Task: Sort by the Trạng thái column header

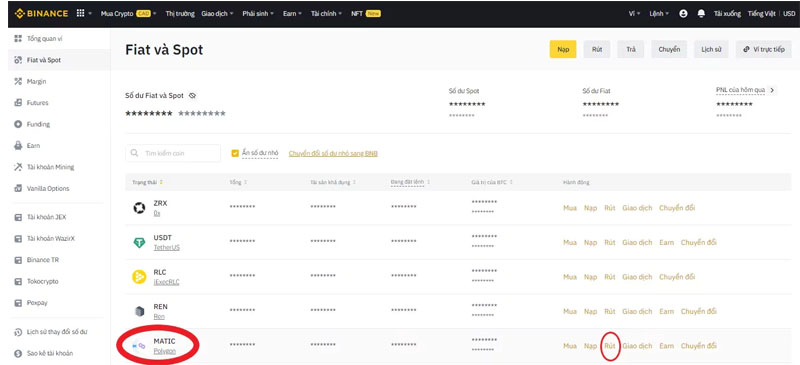Action: (147, 182)
